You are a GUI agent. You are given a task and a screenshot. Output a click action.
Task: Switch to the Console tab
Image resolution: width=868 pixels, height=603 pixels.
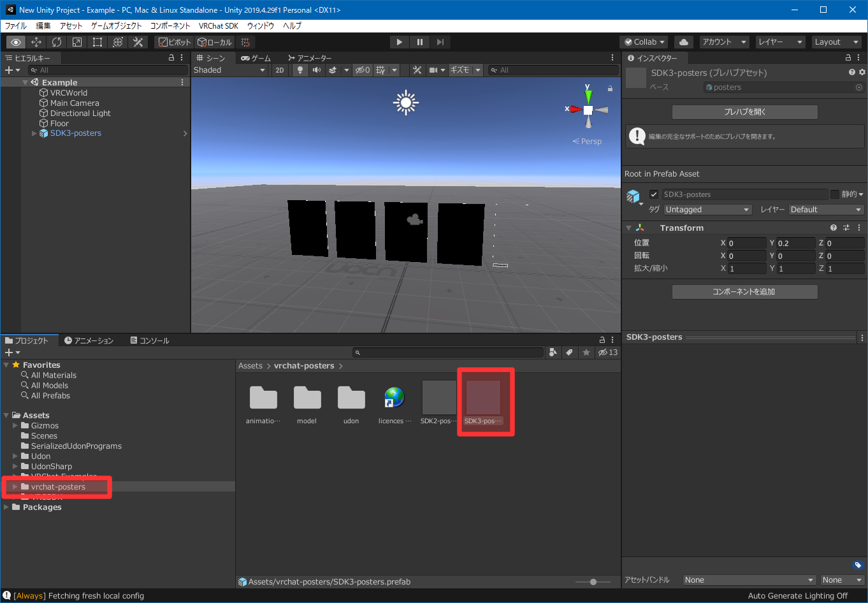click(x=150, y=340)
